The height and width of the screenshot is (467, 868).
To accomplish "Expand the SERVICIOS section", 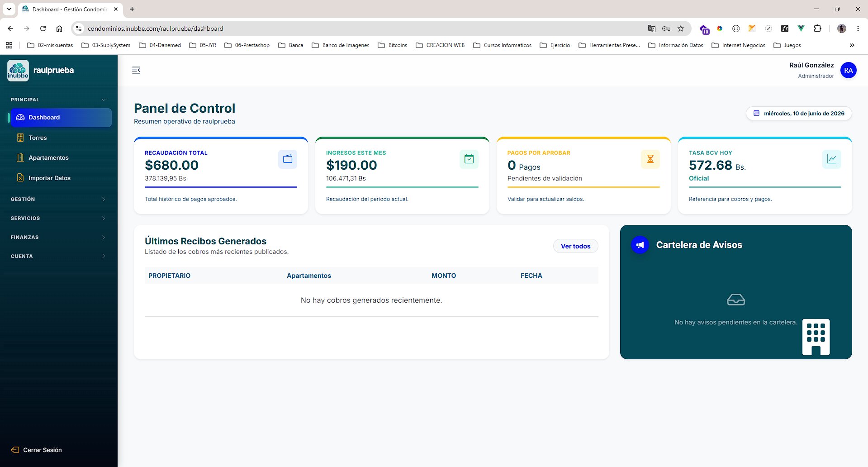I will point(59,218).
